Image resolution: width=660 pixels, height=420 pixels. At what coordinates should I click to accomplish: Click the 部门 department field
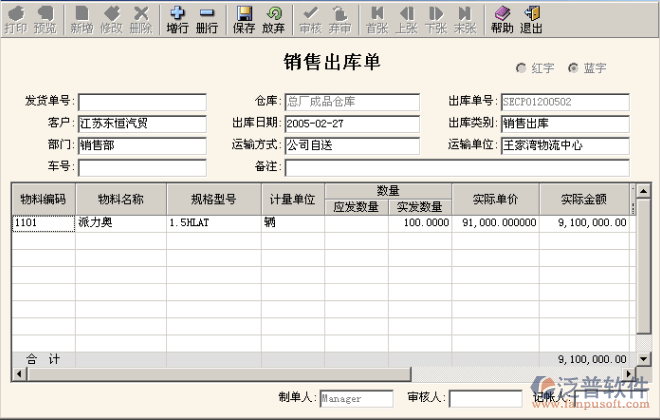pos(142,146)
